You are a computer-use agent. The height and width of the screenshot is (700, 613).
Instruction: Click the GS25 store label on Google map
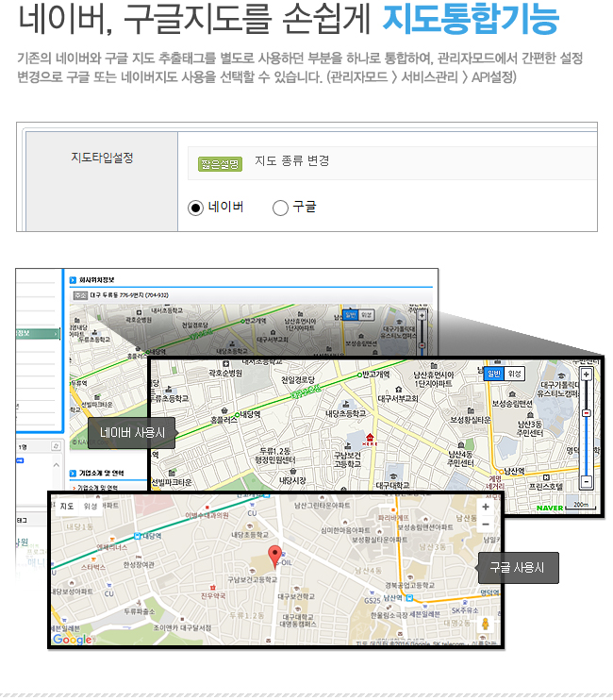pos(373,601)
